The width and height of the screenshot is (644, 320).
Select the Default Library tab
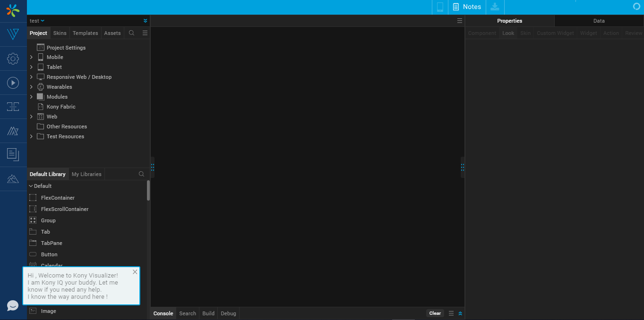48,174
